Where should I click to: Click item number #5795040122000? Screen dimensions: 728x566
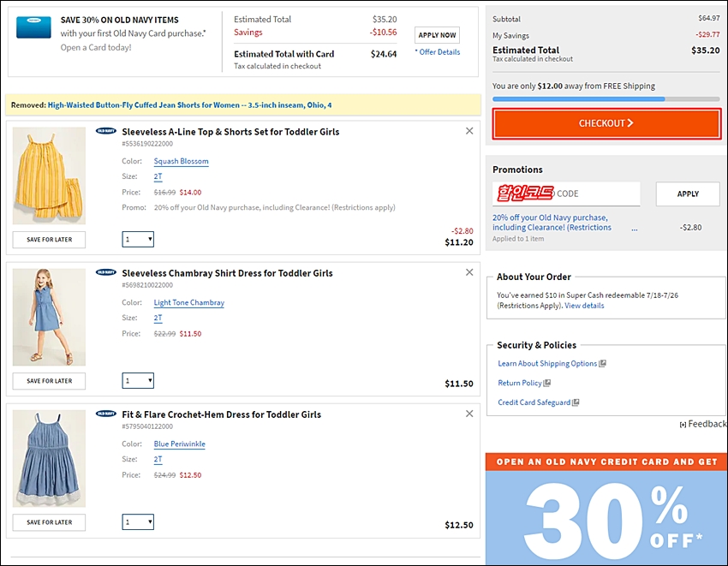pyautogui.click(x=147, y=426)
